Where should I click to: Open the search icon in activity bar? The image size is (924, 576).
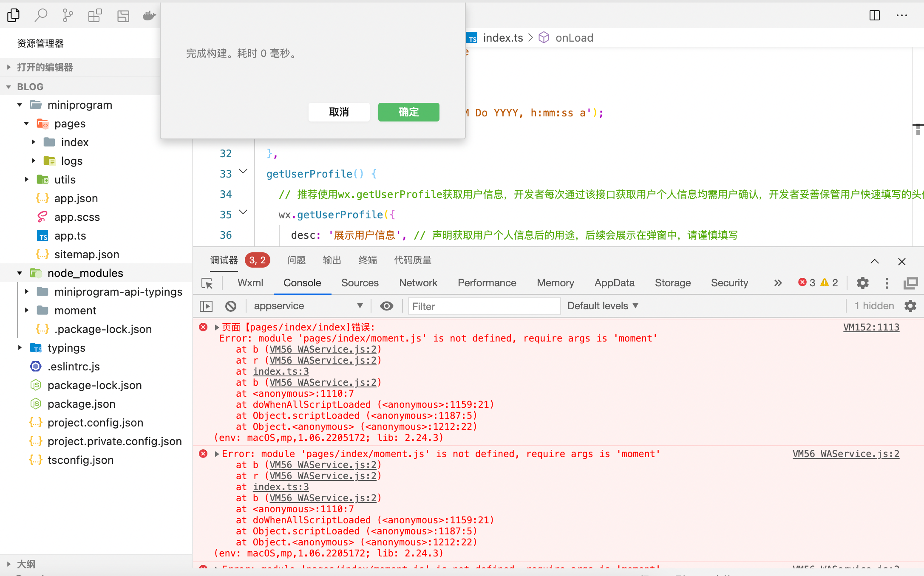[x=41, y=16]
